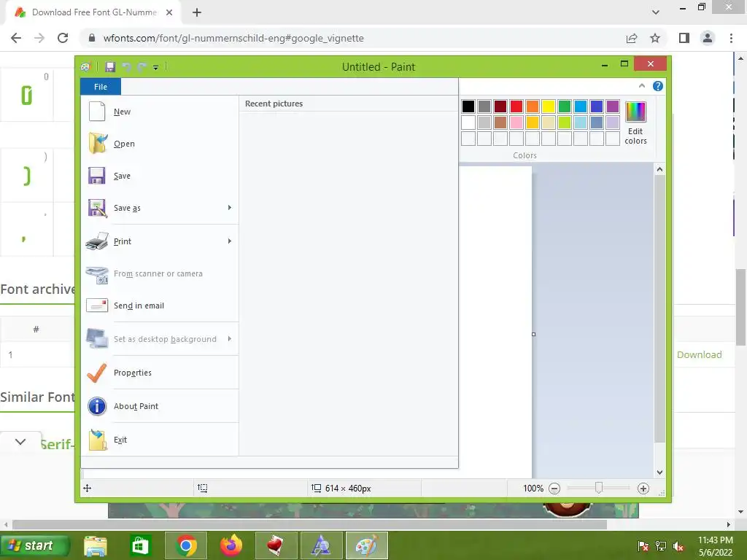Viewport: 747px width, 560px height.
Task: Click the Redo arrow in Paint title bar
Action: [142, 67]
